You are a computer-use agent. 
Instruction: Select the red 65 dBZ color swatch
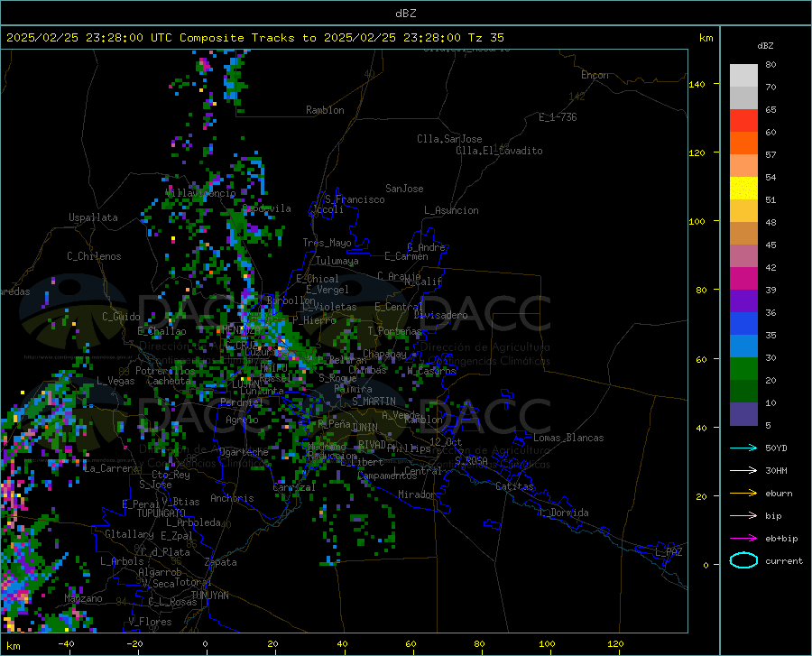pos(743,121)
